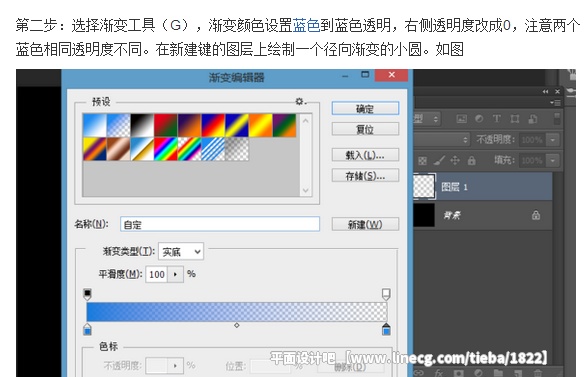Open the gradient presets gear menu
Screen dimensions: 588x377
(x=300, y=101)
